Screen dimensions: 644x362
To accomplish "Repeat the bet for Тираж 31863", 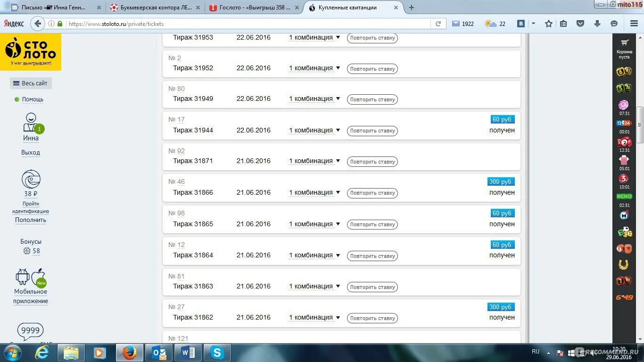I will click(x=372, y=287).
